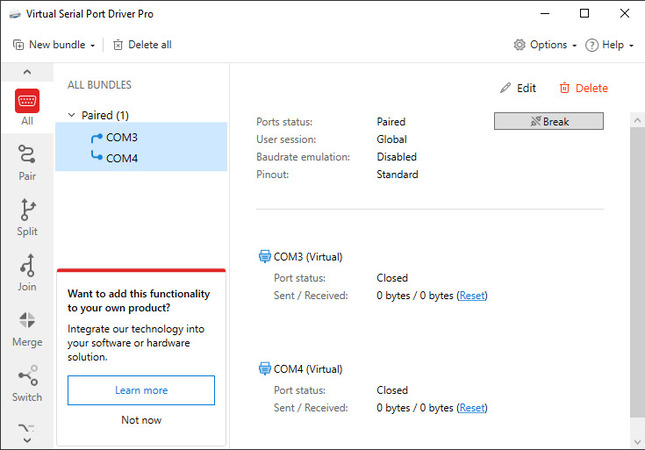This screenshot has height=450, width=645.
Task: Select COM4 in the bundle tree
Action: (x=122, y=158)
